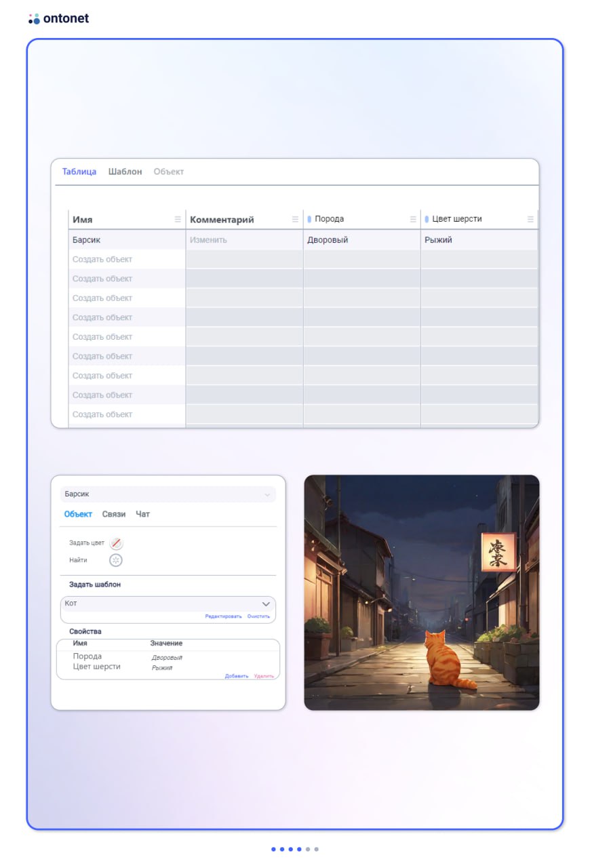Click the ontonet logo
The width and height of the screenshot is (590, 868).
(x=58, y=18)
